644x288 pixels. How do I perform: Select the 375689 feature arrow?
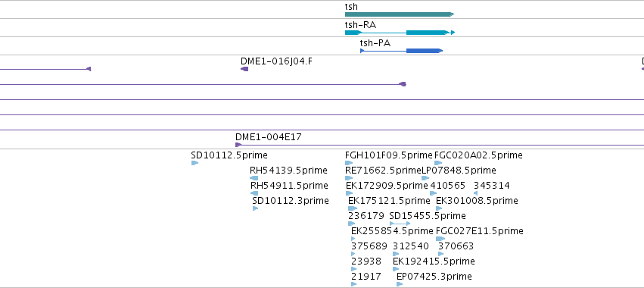coord(353,254)
